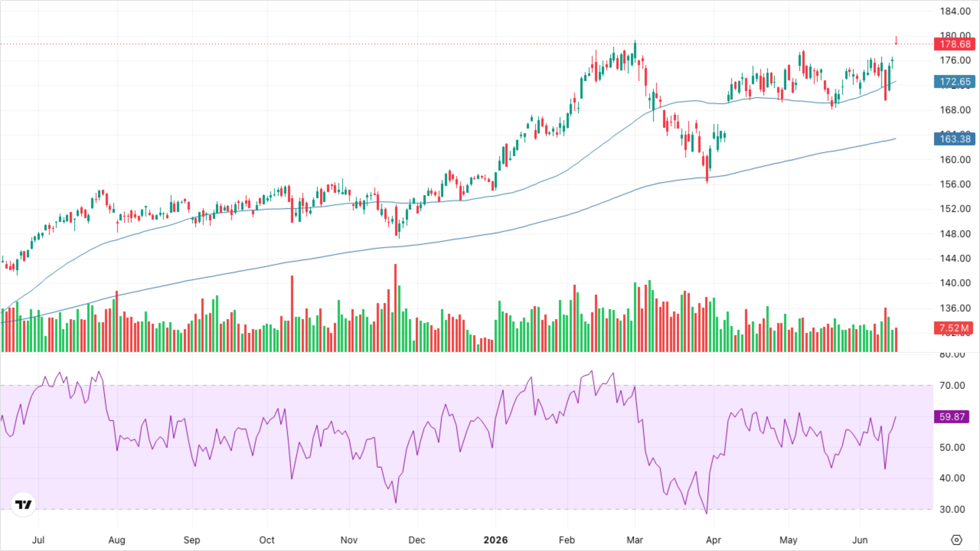
Task: Select the 136.00 price axis label
Action: (x=955, y=308)
